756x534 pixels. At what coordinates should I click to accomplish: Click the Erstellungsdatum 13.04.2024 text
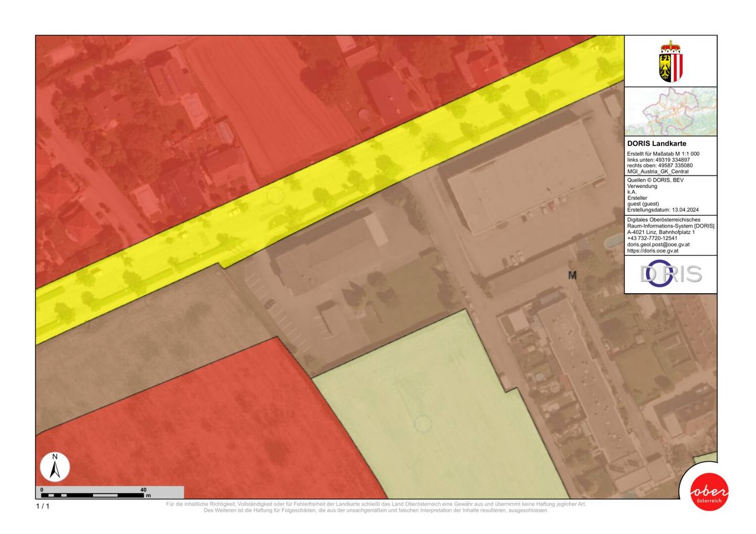[x=663, y=210]
